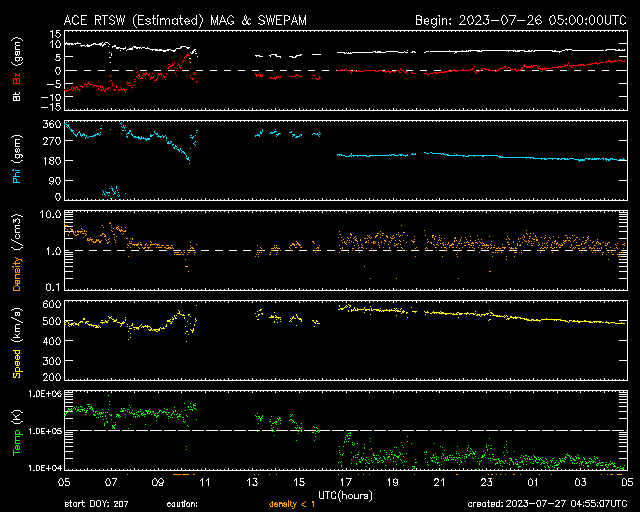
Task: Click the '01' hour tick label
Action: (533, 482)
